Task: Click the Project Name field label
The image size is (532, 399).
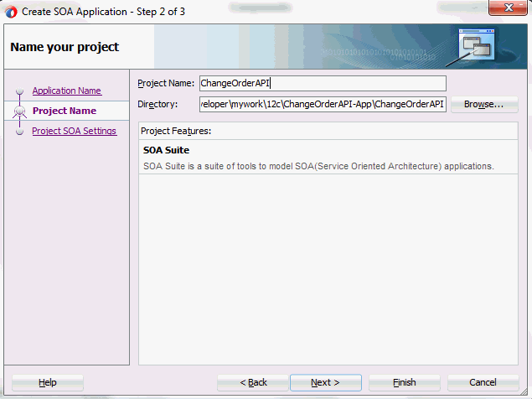Action: (x=166, y=83)
